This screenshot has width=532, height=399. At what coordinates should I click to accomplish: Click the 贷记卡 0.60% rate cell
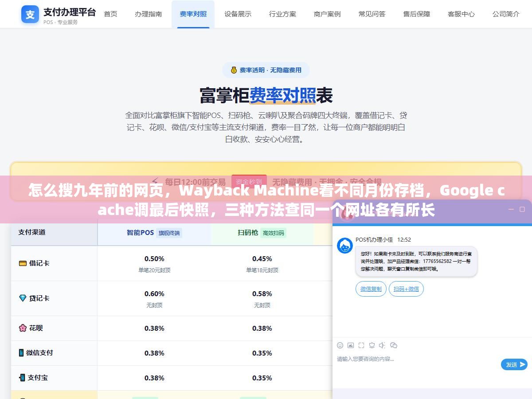point(154,298)
